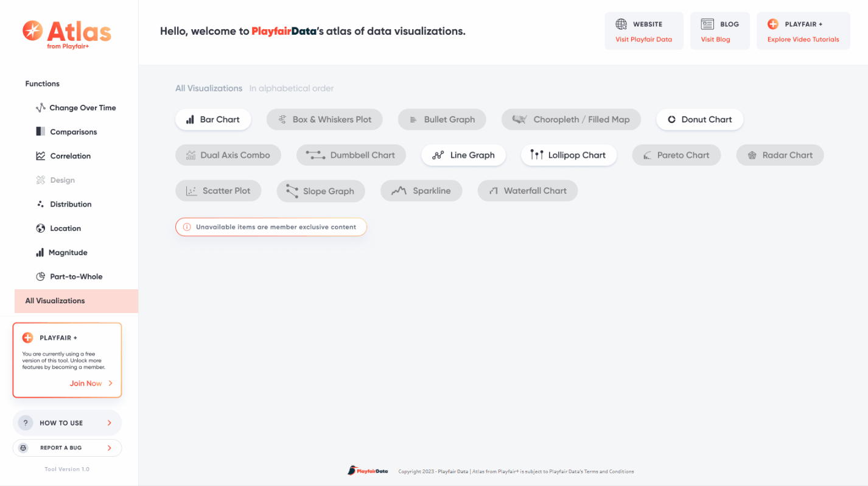The height and width of the screenshot is (486, 868).
Task: Click the Sparkline icon
Action: coord(399,191)
